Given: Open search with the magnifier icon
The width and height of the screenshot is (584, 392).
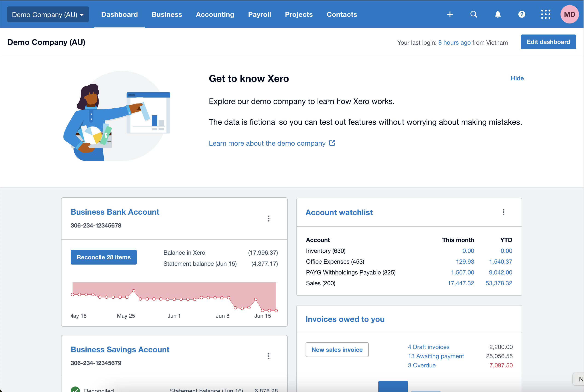Looking at the screenshot, I should pos(473,14).
